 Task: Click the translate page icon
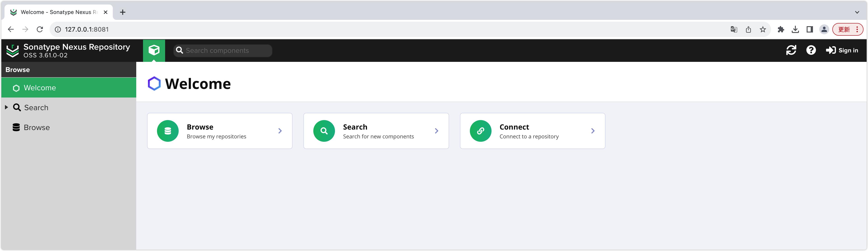[734, 29]
